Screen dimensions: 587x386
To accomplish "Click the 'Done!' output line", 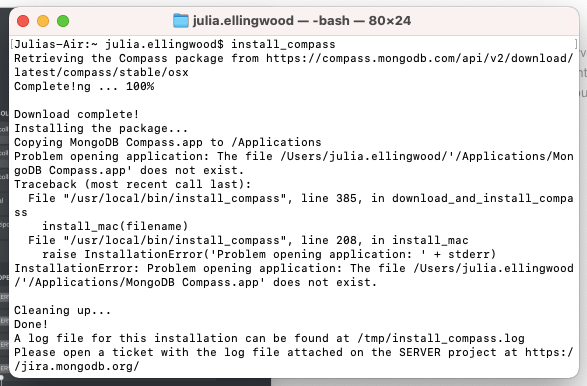I will click(x=31, y=324).
